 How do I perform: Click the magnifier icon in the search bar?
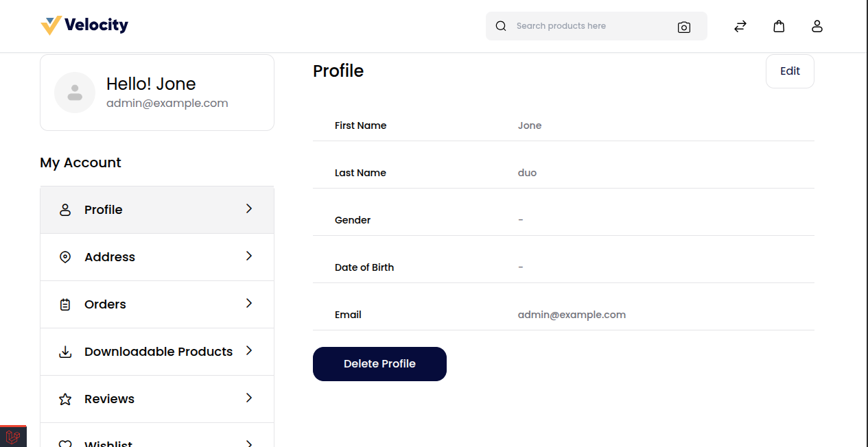[500, 25]
